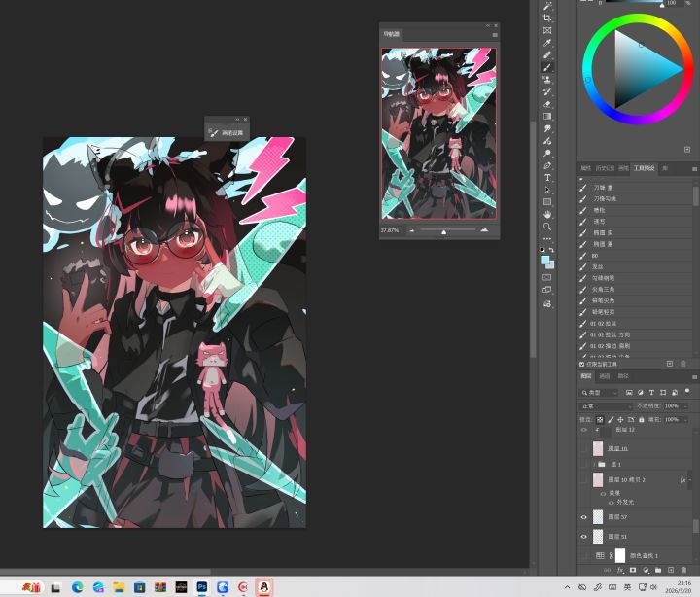The image size is (700, 597).
Task: Select the Smudge tool
Action: click(x=547, y=128)
